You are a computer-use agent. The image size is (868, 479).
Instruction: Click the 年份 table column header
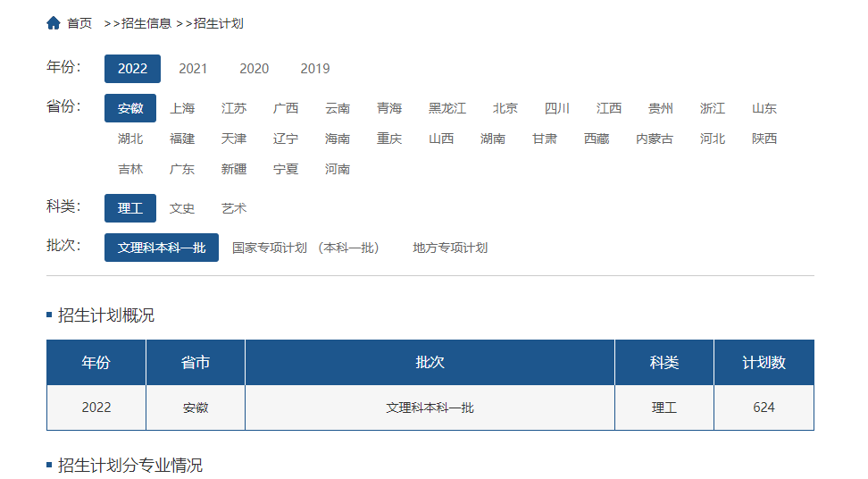(x=96, y=363)
